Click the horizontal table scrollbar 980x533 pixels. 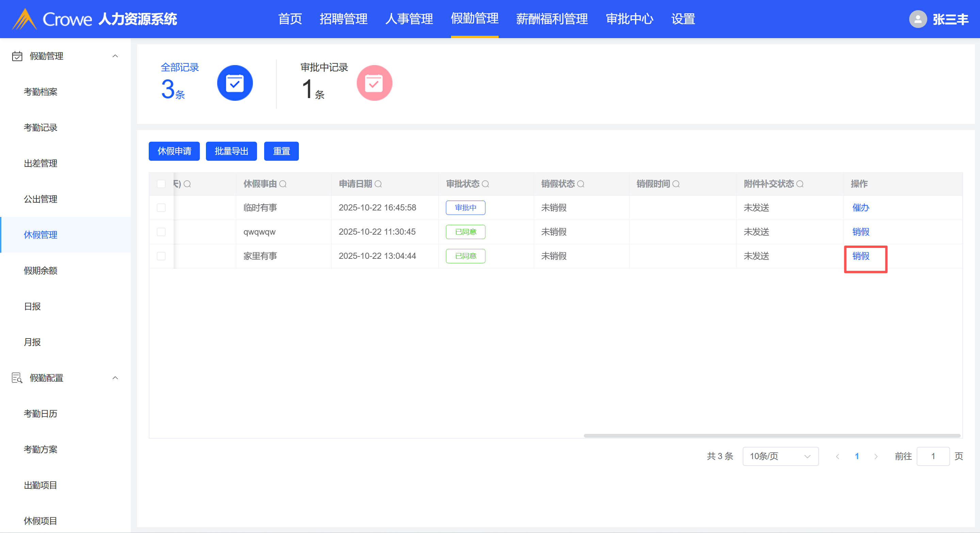click(772, 436)
